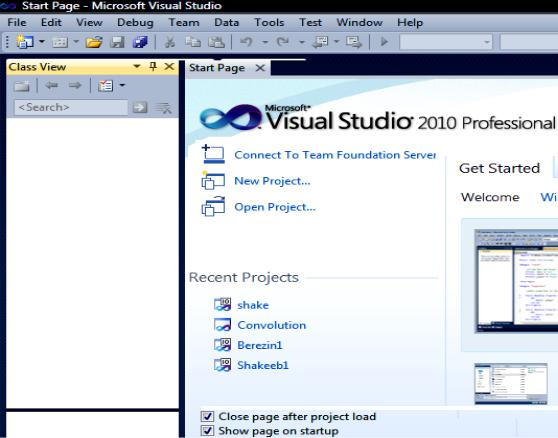Click the Class View Settings icon
558x438 pixels.
[x=105, y=85]
